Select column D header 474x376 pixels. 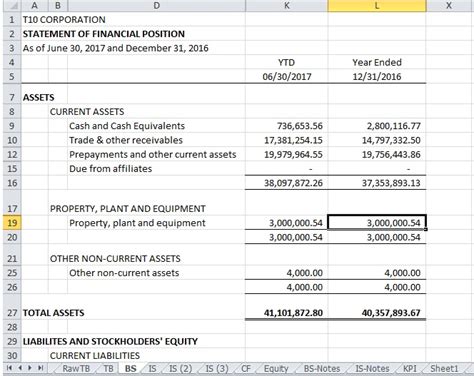[x=156, y=5]
